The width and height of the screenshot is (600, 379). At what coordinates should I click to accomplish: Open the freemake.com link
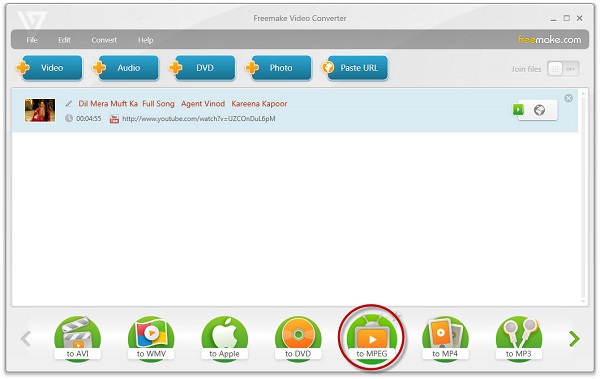[x=549, y=39]
